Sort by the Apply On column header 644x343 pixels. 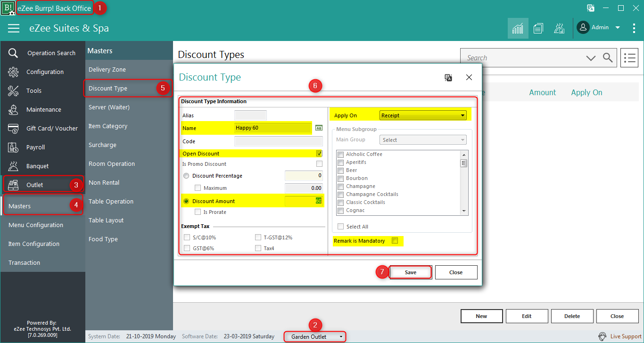point(586,92)
